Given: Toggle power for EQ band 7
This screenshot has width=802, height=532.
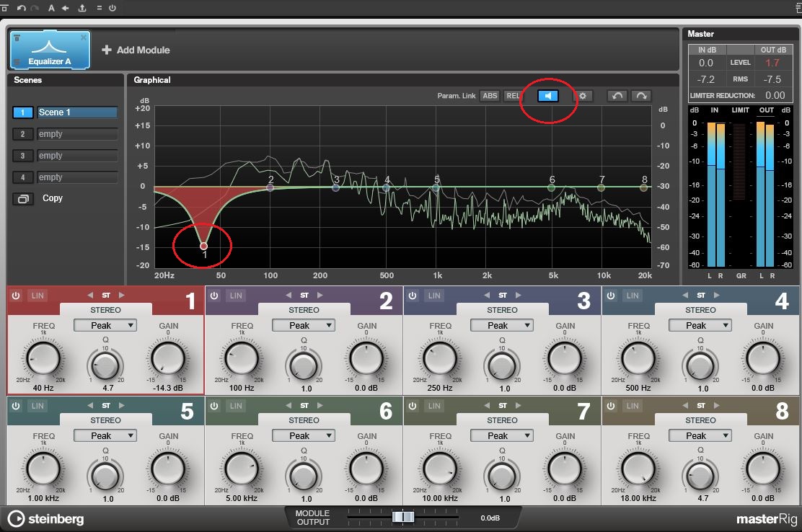Looking at the screenshot, I should pyautogui.click(x=413, y=406).
